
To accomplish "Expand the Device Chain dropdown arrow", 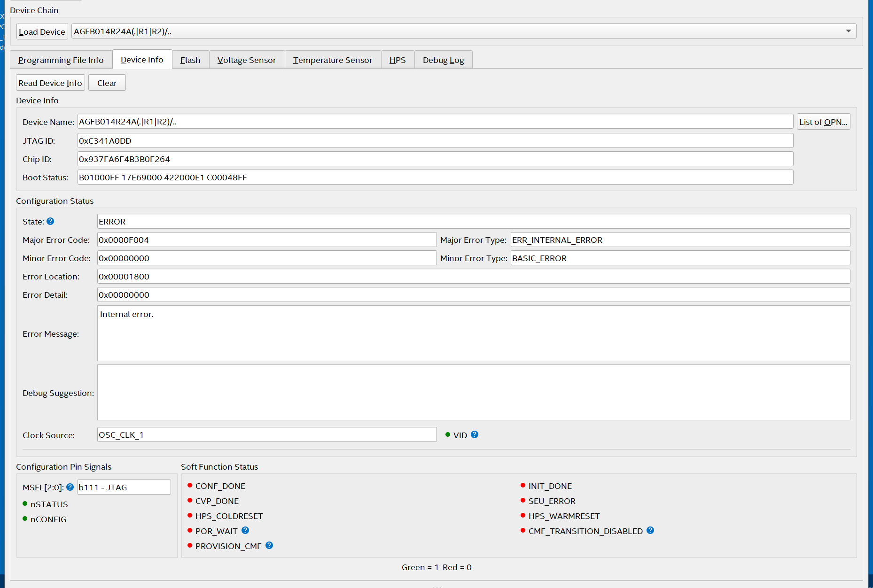I will click(848, 31).
